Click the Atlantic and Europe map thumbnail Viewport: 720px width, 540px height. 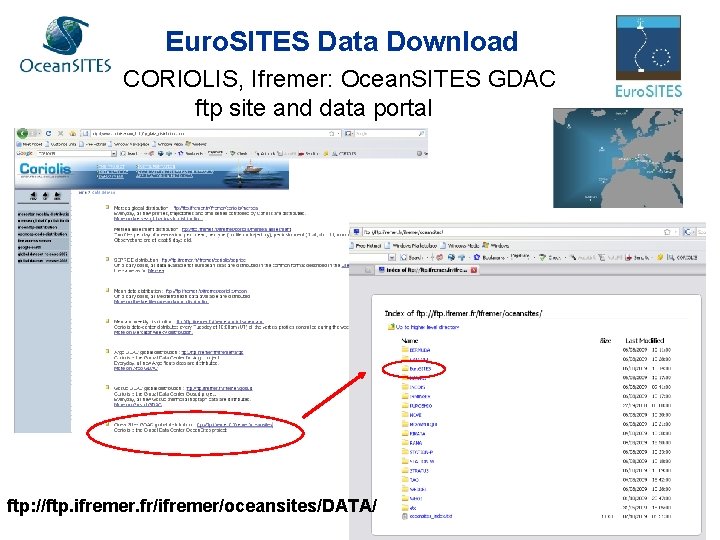pyautogui.click(x=618, y=158)
